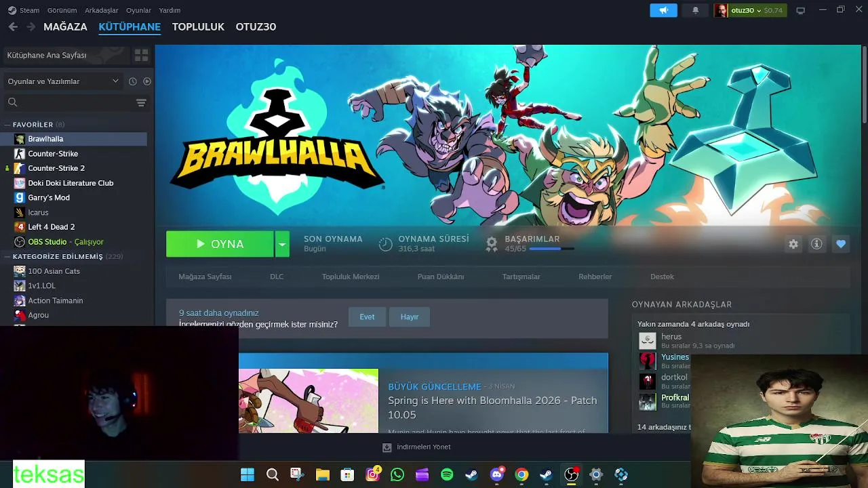Switch to Big Picture mode monitor icon
Viewport: 868px width, 488px height.
pos(800,10)
